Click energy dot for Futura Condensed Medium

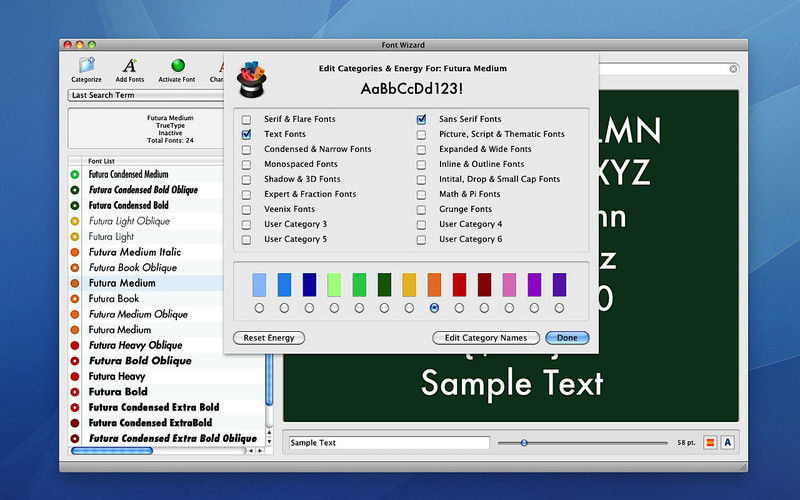75,174
